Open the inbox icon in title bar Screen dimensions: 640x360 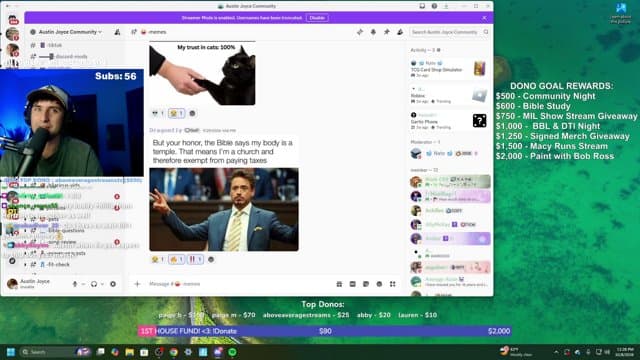point(422,6)
